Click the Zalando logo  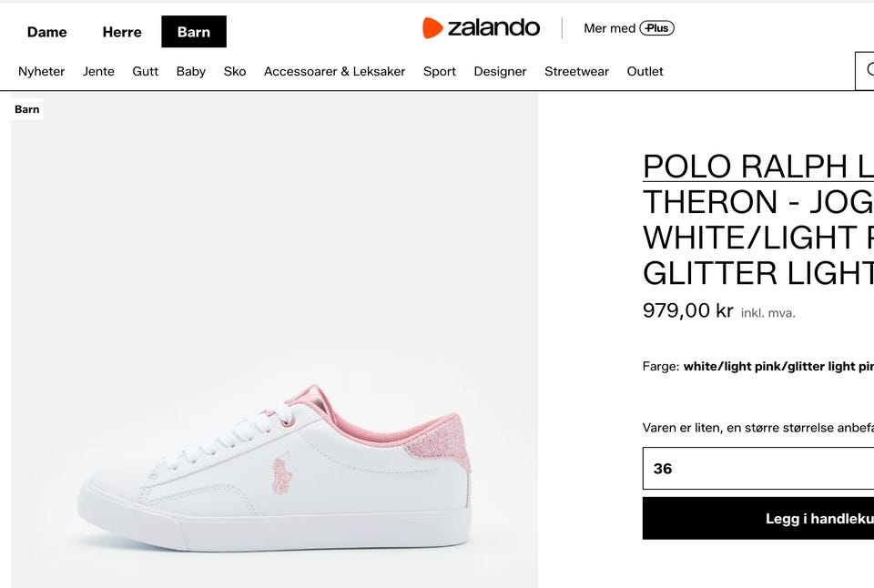[x=481, y=28]
